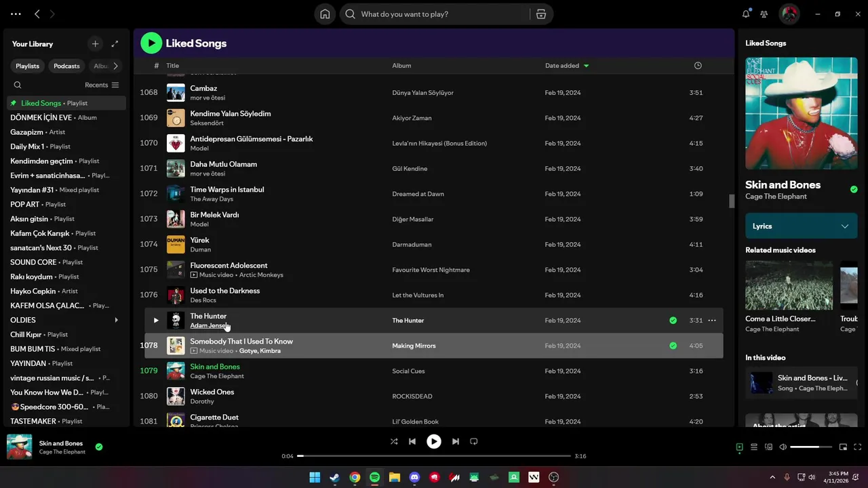Viewport: 868px width, 488px height.
Task: Sort by the Album column header
Action: click(401, 66)
